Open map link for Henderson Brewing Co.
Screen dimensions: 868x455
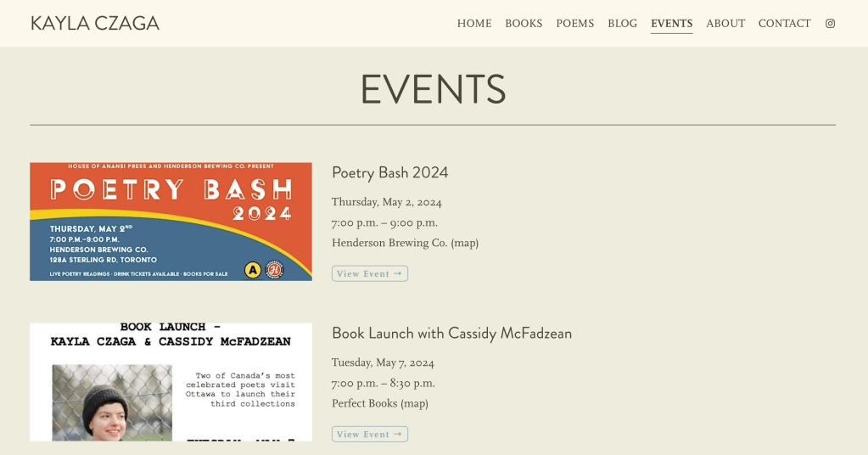(x=464, y=243)
